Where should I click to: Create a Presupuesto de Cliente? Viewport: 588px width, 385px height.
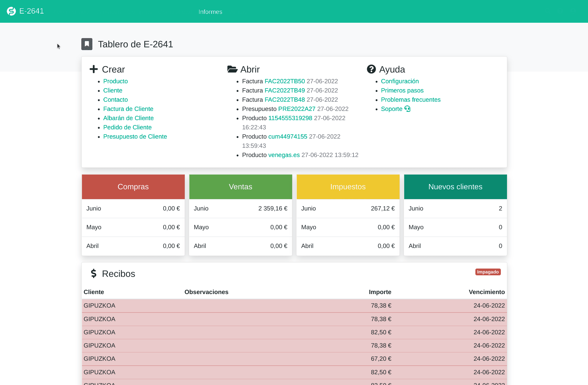pyautogui.click(x=135, y=136)
